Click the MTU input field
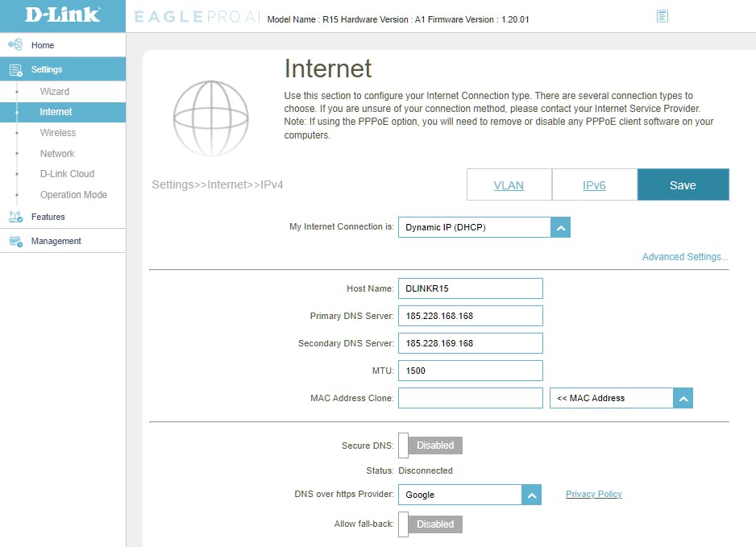 coord(470,371)
